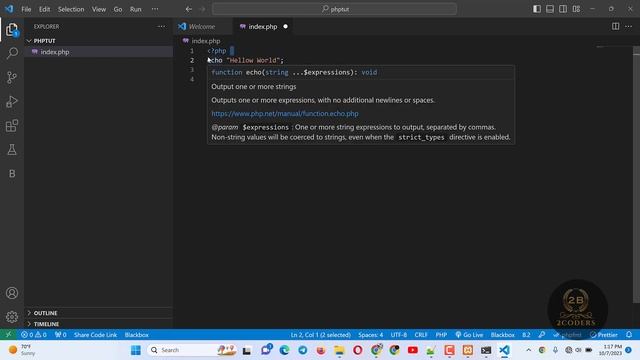Open the Accounts icon in activity bar
Screen dimensions: 640x360
click(x=12, y=293)
